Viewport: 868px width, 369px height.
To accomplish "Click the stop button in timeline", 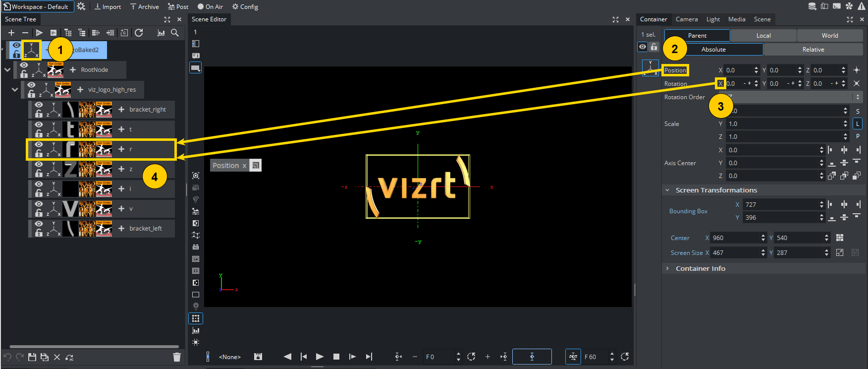I will point(336,357).
